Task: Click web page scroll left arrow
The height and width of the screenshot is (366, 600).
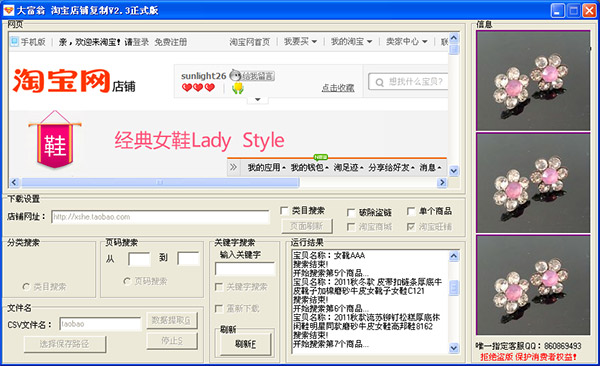Action: pyautogui.click(x=14, y=182)
